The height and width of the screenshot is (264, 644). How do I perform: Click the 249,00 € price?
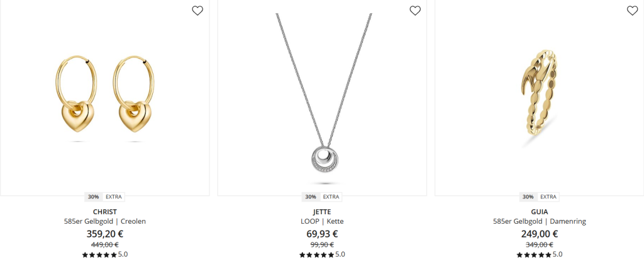coord(539,234)
